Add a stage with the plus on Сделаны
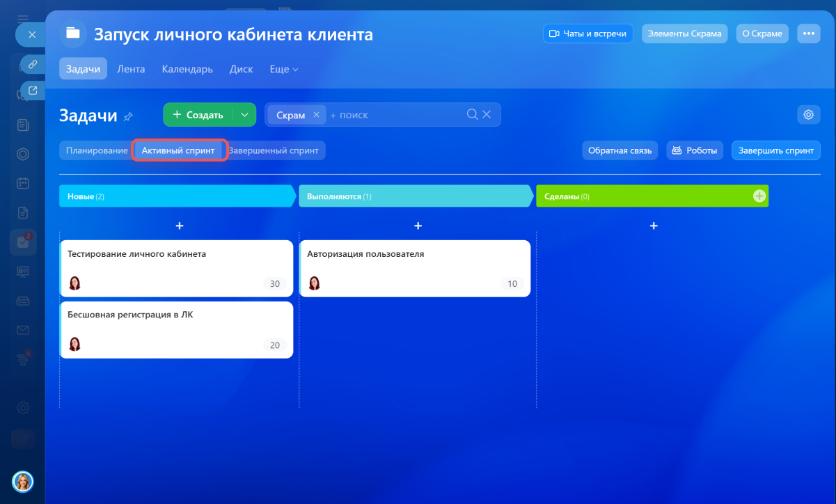Screen dimensions: 836x504 tap(759, 196)
